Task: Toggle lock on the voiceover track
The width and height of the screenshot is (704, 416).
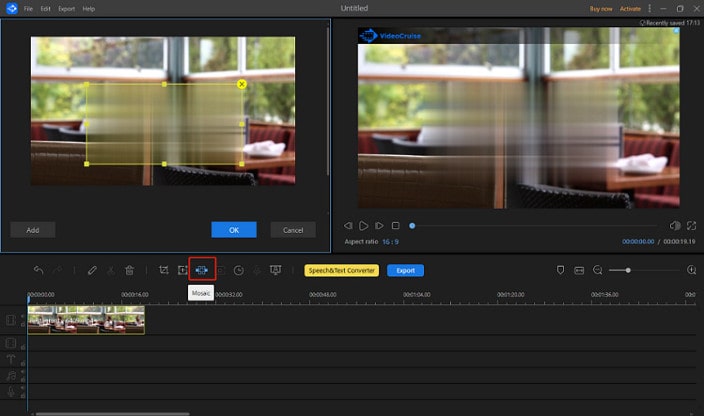Action: [22, 395]
